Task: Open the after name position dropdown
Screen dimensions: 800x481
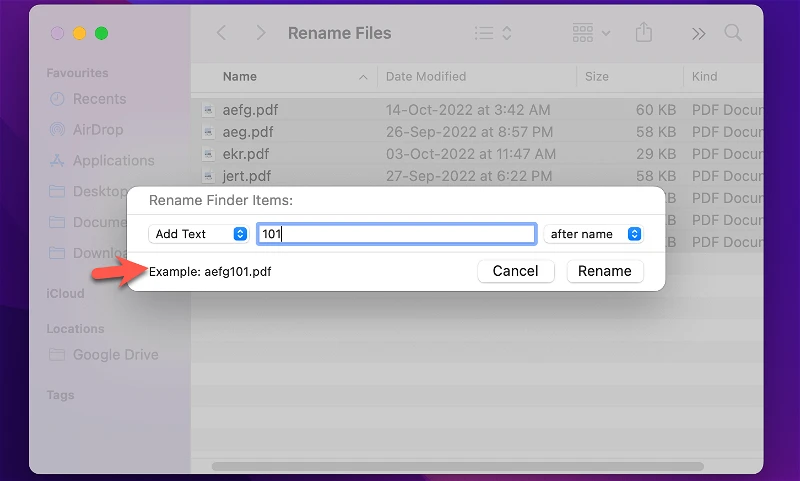Action: click(x=593, y=234)
